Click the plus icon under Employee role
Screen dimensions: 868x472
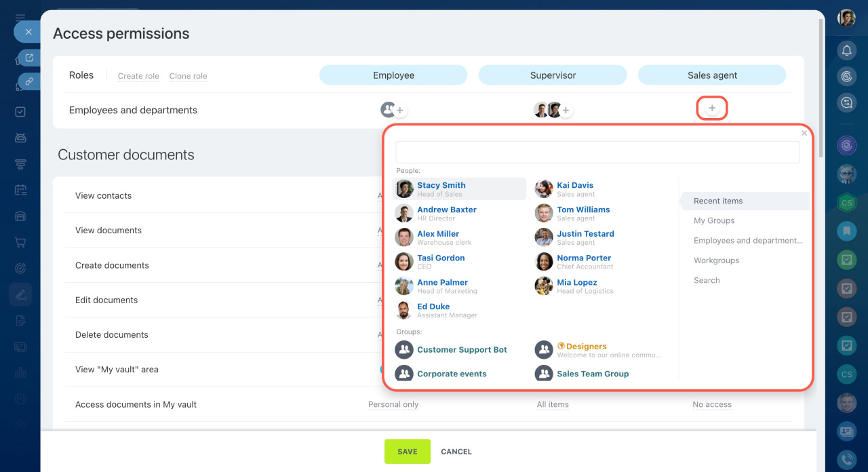(x=400, y=110)
